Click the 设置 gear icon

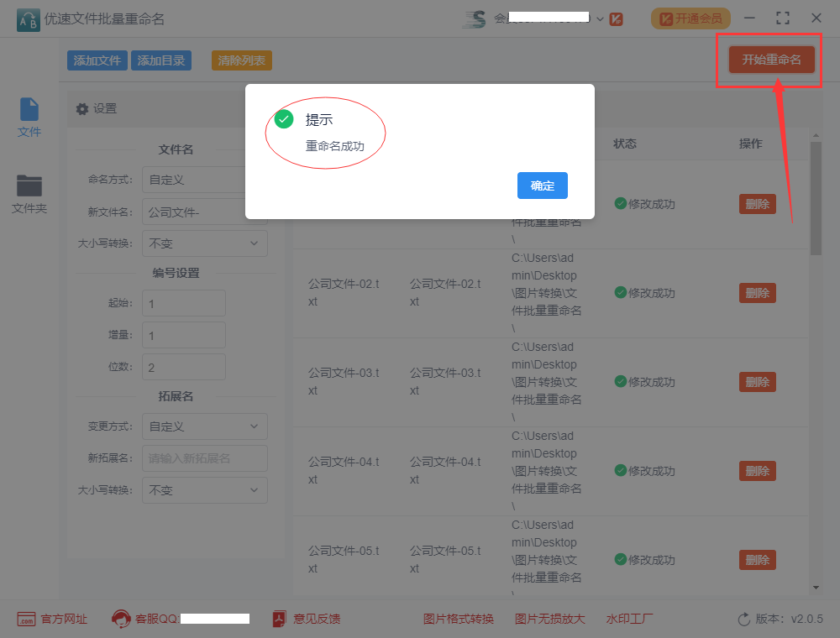click(81, 108)
